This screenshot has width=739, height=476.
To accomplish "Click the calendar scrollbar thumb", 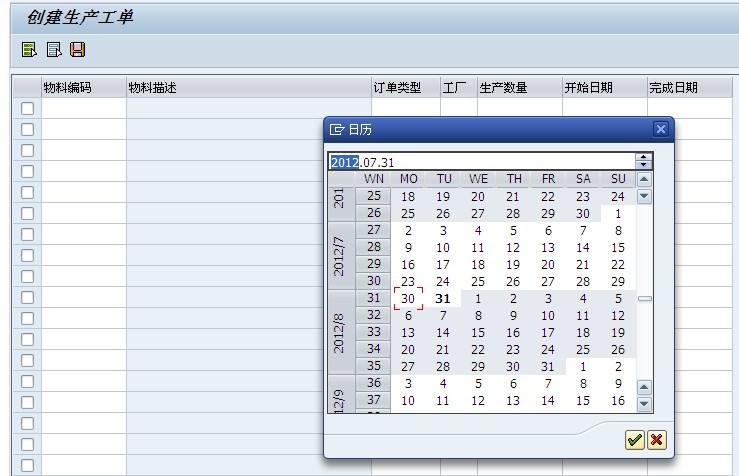I will 644,298.
